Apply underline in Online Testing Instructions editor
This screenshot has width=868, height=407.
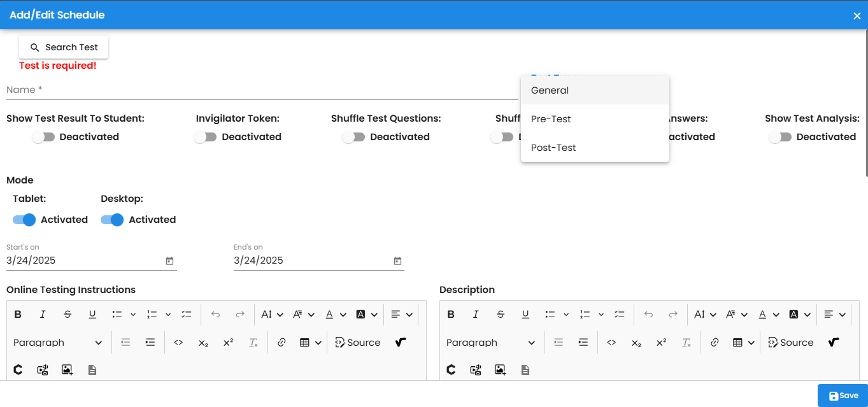pos(92,315)
